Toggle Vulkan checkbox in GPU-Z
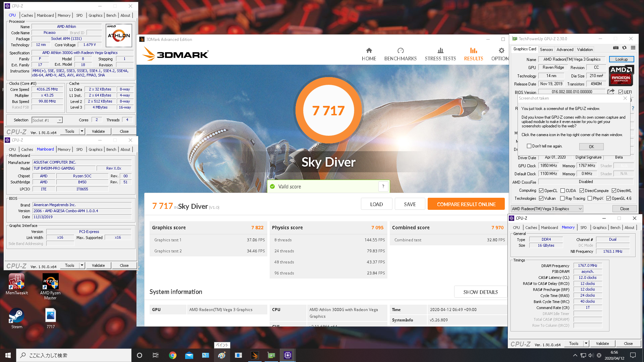The image size is (644, 362). [x=541, y=198]
